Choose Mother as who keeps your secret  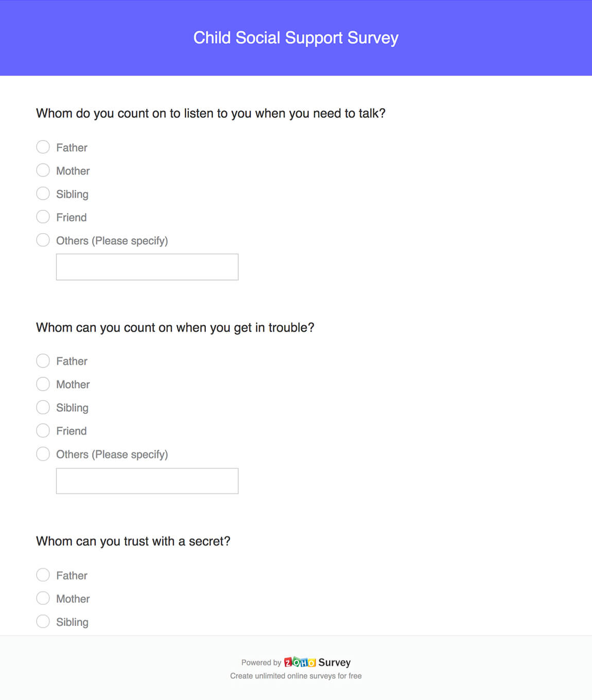pos(43,598)
